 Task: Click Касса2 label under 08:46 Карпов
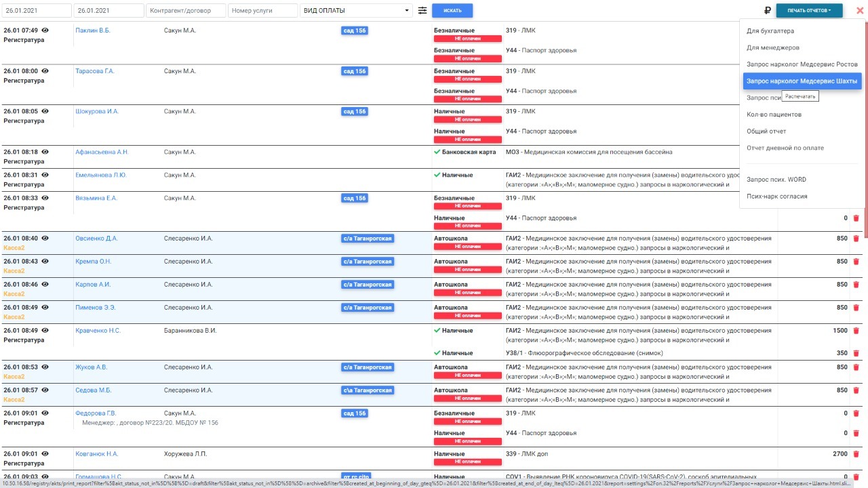(14, 294)
